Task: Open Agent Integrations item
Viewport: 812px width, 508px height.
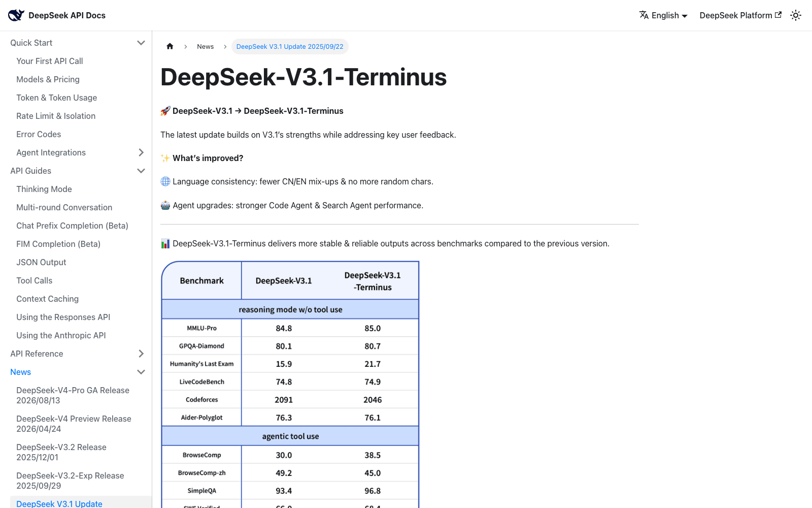Action: coord(51,152)
